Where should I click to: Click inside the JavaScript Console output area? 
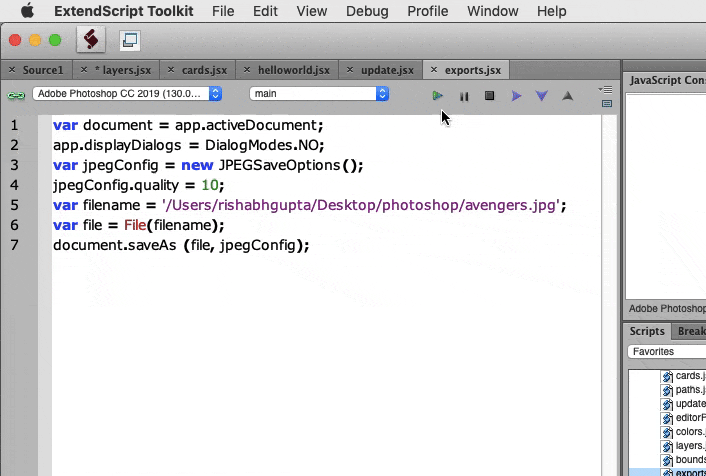[666, 196]
